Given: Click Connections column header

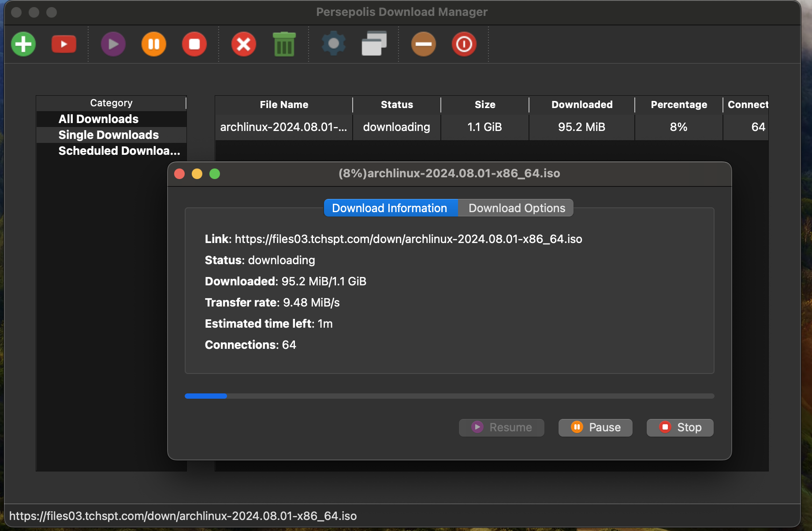Looking at the screenshot, I should [x=746, y=105].
